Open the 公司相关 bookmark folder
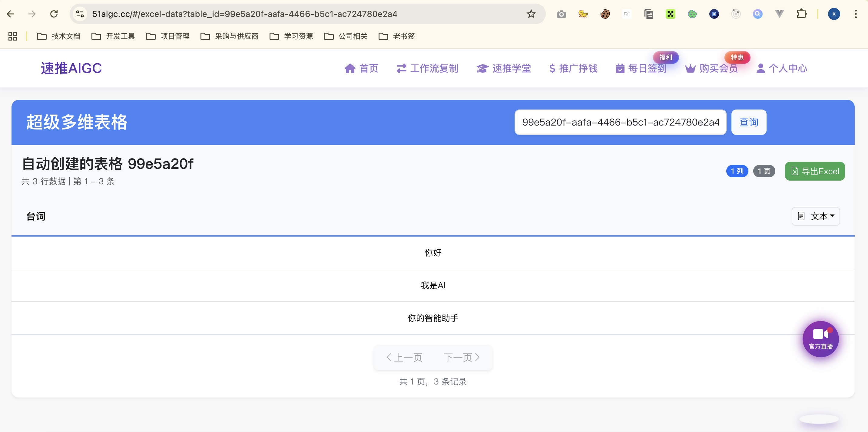This screenshot has width=868, height=432. click(346, 36)
